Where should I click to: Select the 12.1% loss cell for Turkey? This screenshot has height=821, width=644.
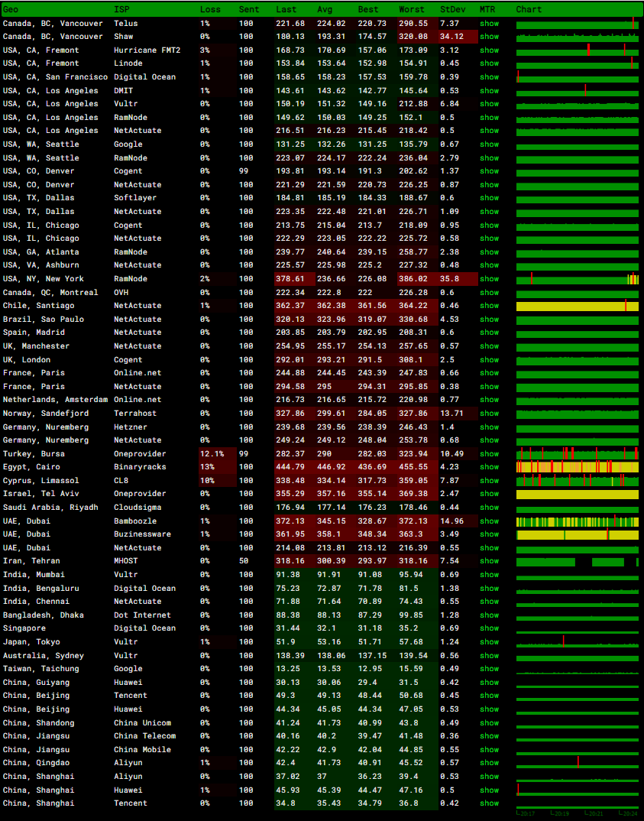[212, 454]
